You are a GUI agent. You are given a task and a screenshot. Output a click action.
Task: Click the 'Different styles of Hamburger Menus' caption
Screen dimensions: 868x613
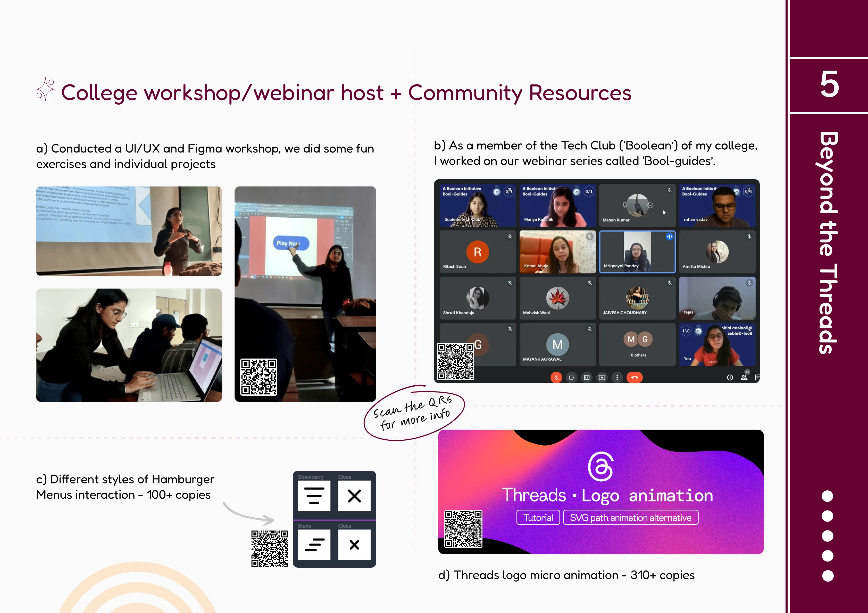click(x=125, y=487)
